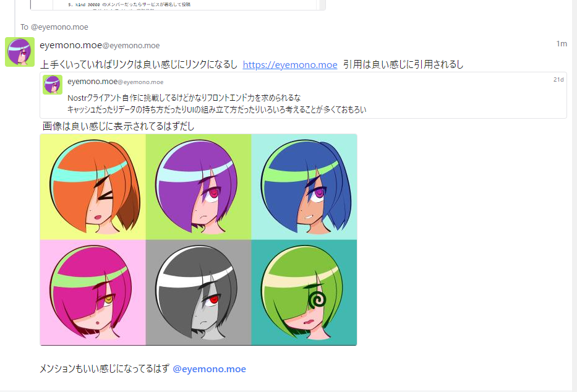This screenshot has height=392, width=577.
Task: Select the blue-haired character image tile
Action: (304, 187)
